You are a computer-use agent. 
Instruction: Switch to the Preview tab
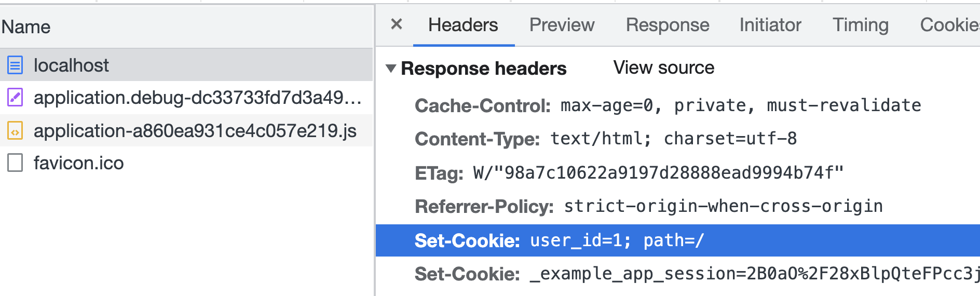click(x=562, y=25)
